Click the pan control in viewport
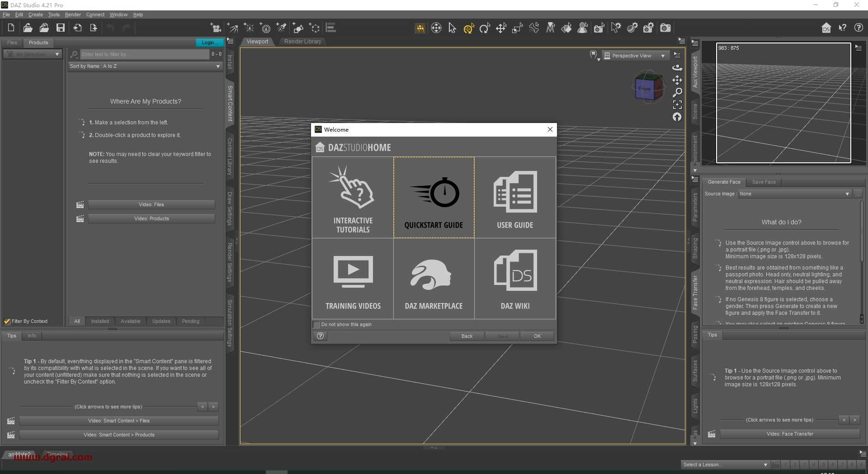This screenshot has width=868, height=474. point(677,80)
